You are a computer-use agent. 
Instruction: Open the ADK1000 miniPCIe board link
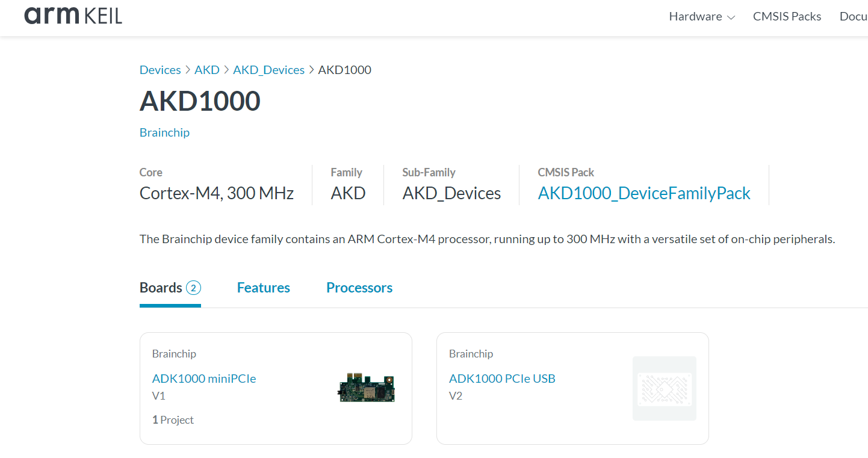coord(204,379)
